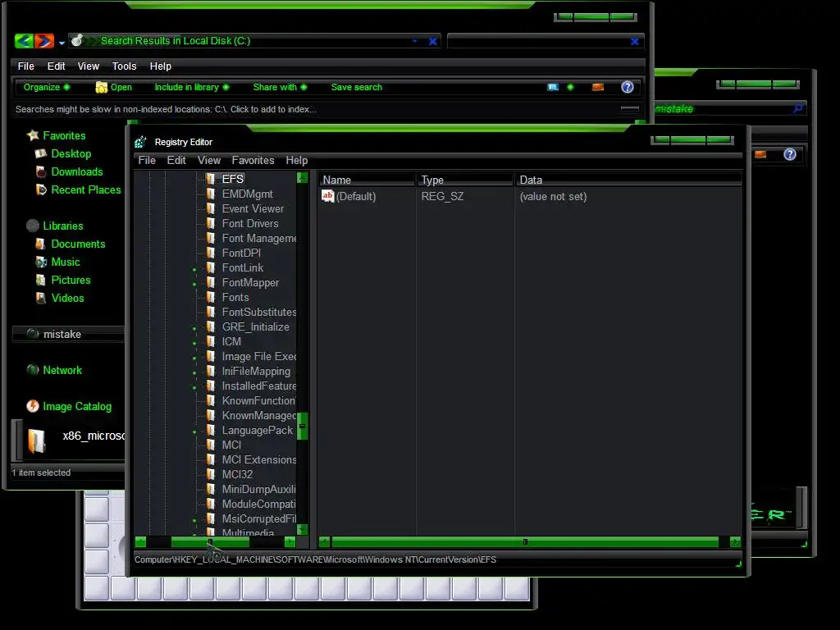Image resolution: width=840 pixels, height=630 pixels.
Task: Click the Open toolbar button
Action: (x=113, y=87)
